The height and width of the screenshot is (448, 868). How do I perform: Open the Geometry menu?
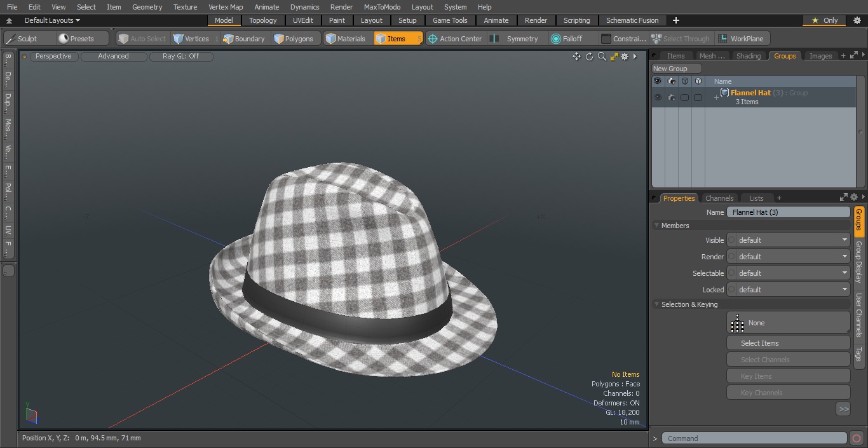coord(147,7)
